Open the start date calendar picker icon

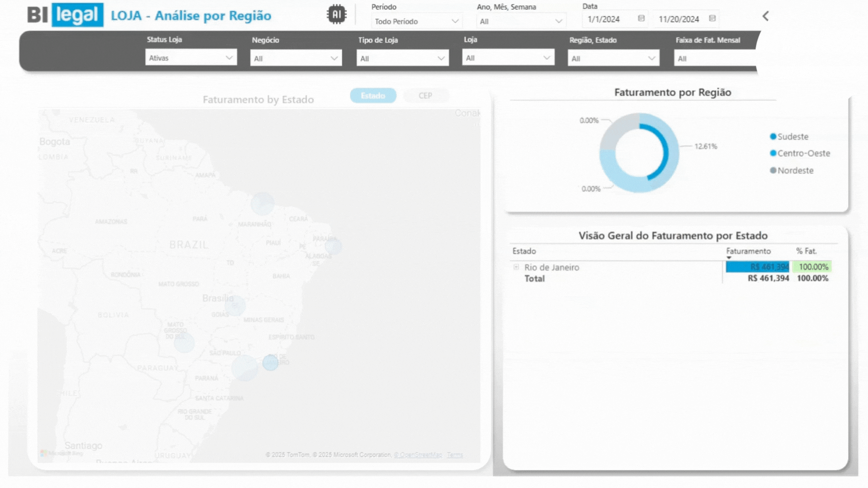[641, 19]
